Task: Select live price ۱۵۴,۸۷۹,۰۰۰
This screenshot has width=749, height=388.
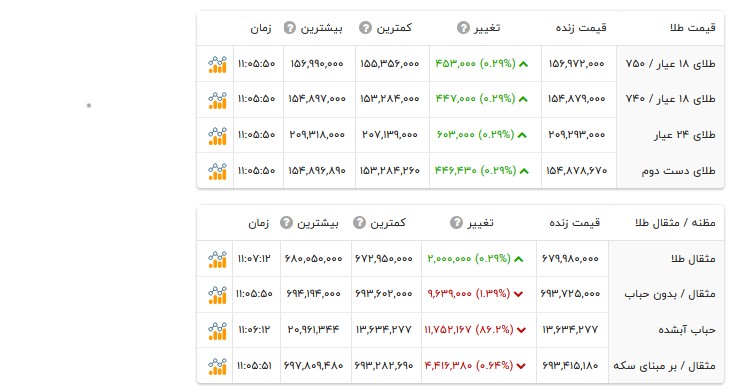Action: pyautogui.click(x=577, y=99)
